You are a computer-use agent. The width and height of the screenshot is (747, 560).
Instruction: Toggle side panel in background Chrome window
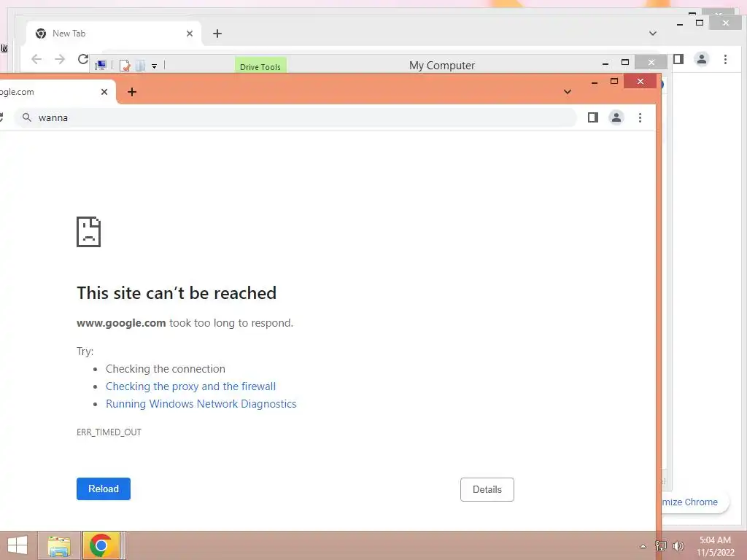pos(678,59)
